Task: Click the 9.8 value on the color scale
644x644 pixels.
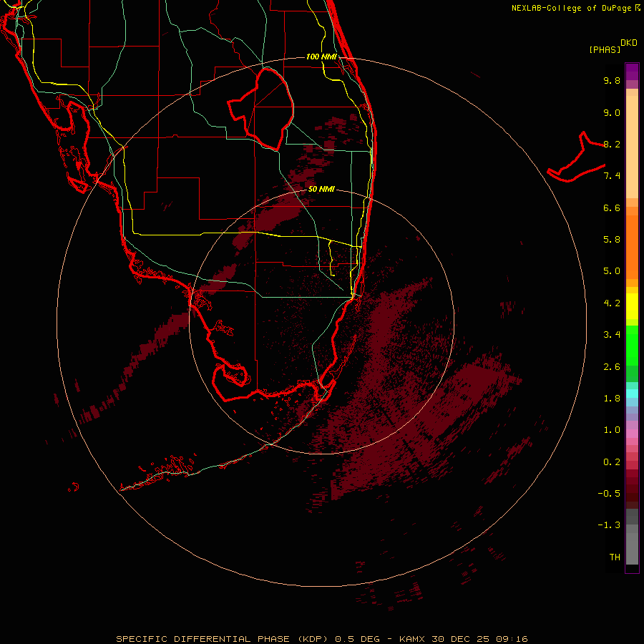Action: 612,80
